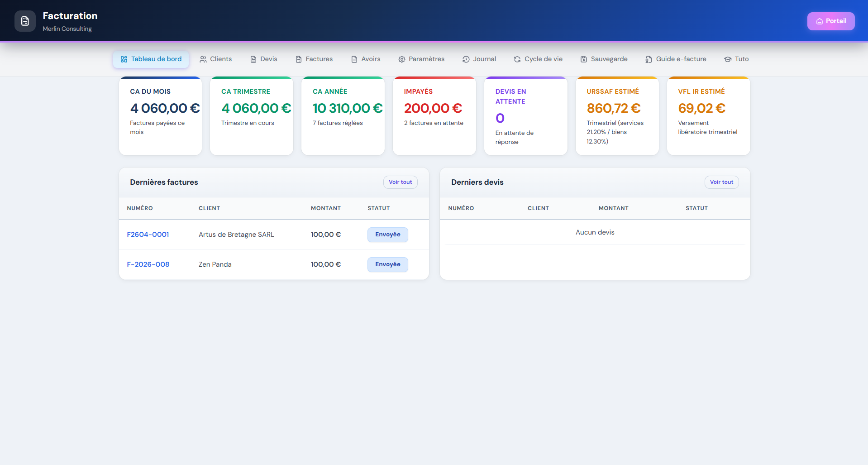The width and height of the screenshot is (868, 465).
Task: Click the Facturation document logo icon
Action: click(25, 21)
